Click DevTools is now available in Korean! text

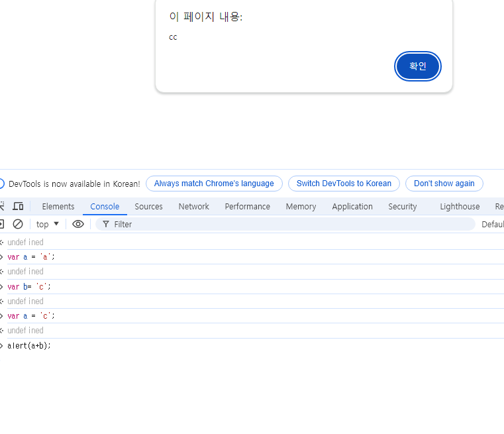click(74, 184)
